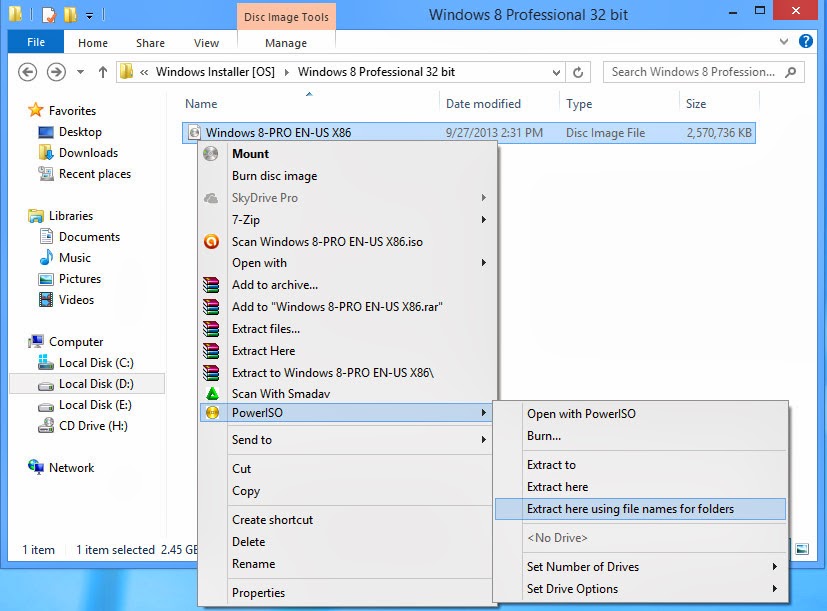The image size is (827, 611).
Task: Click Windows Installer [OS] in address path
Action: (x=215, y=72)
